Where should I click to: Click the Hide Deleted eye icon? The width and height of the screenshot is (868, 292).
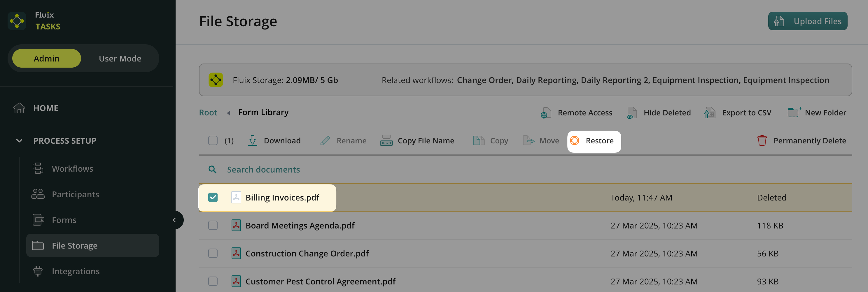pos(631,113)
